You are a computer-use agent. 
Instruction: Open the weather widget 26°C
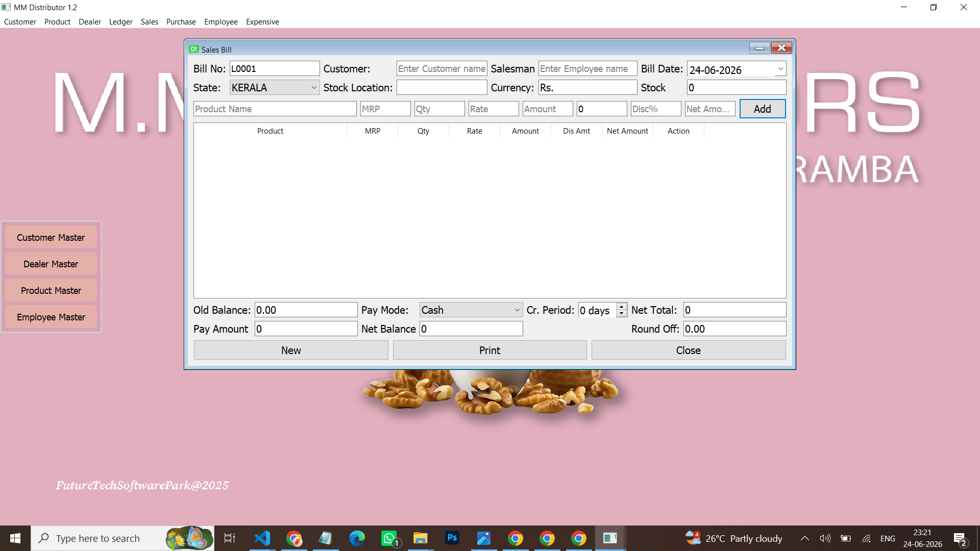733,538
